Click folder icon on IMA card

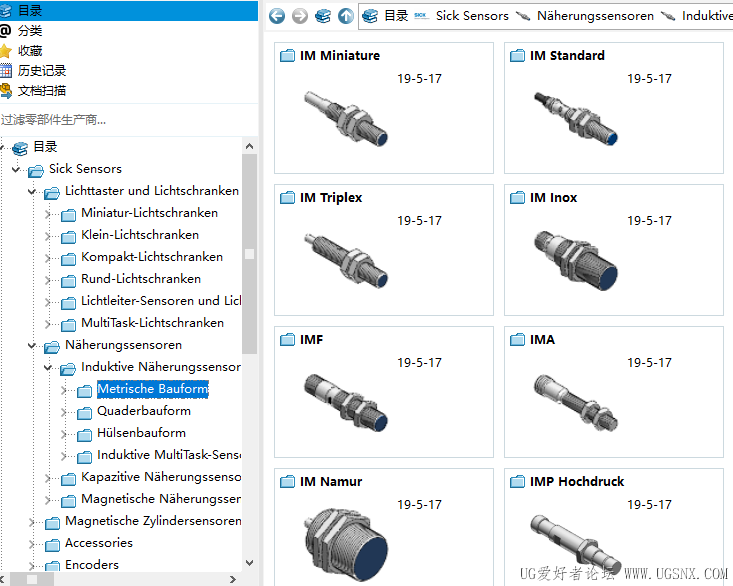(517, 340)
